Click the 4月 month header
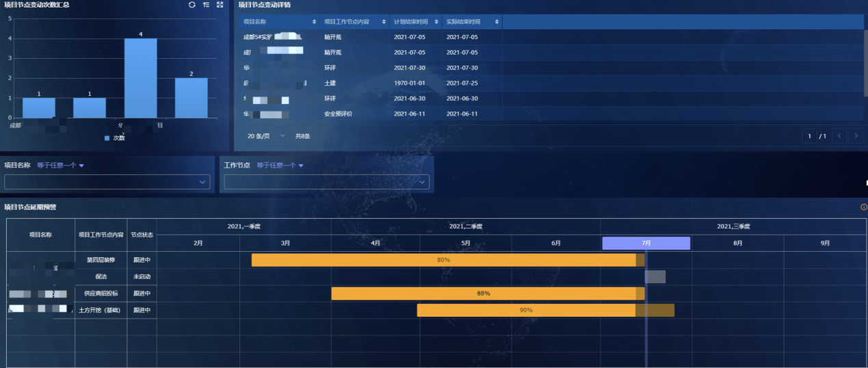The image size is (868, 368). pyautogui.click(x=376, y=243)
